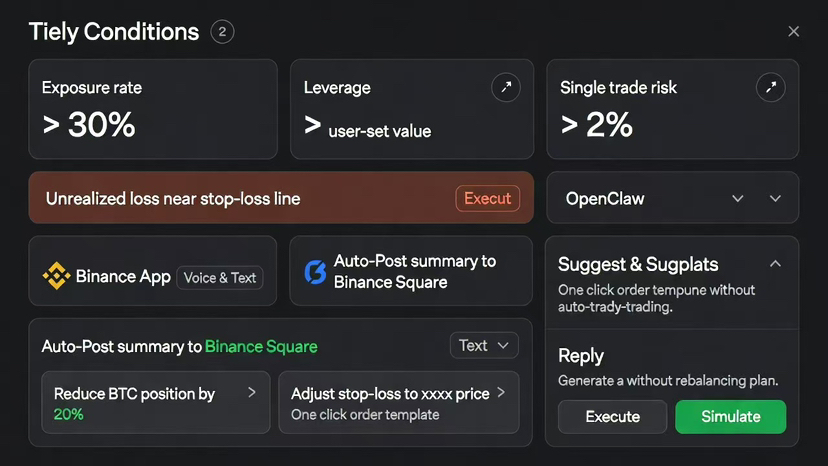
Task: Open the Single trade risk arrow icon
Action: click(x=770, y=88)
